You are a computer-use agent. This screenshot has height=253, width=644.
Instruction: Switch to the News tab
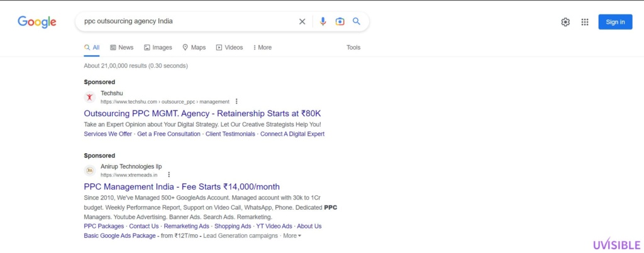121,48
